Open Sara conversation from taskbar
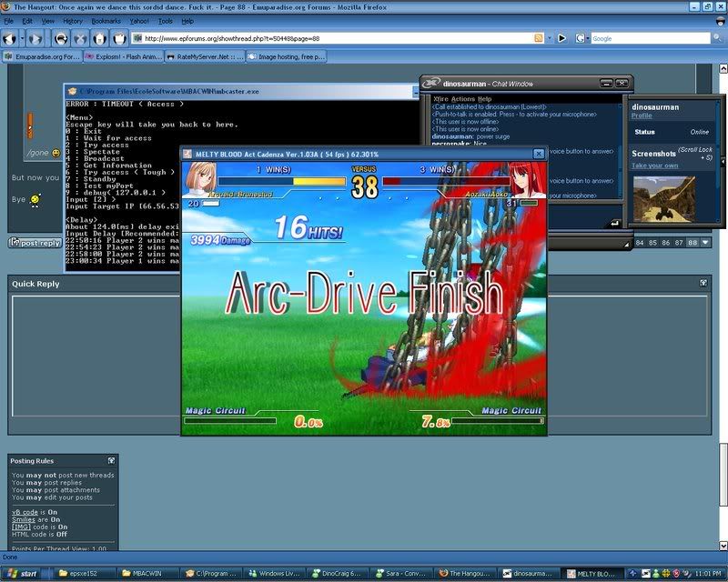 [x=403, y=574]
